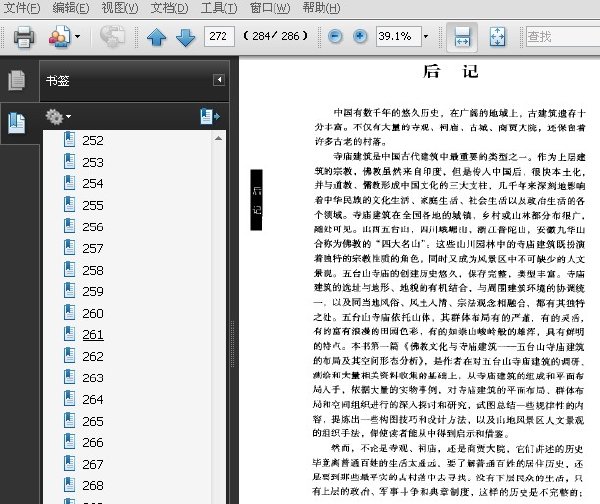This screenshot has height=504, width=600.
Task: Select bookmark 258
Action: (x=93, y=271)
